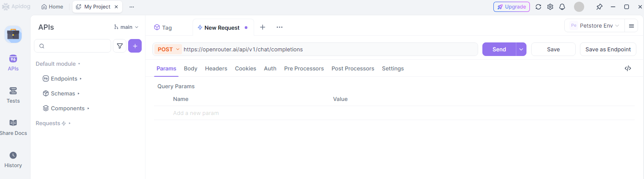Pin the window with the pin icon

(x=599, y=7)
